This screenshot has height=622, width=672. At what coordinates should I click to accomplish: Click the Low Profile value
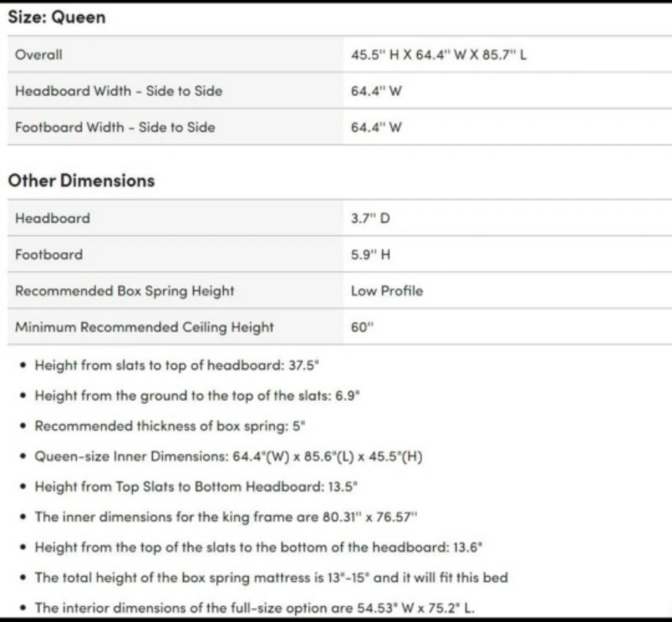tap(386, 291)
